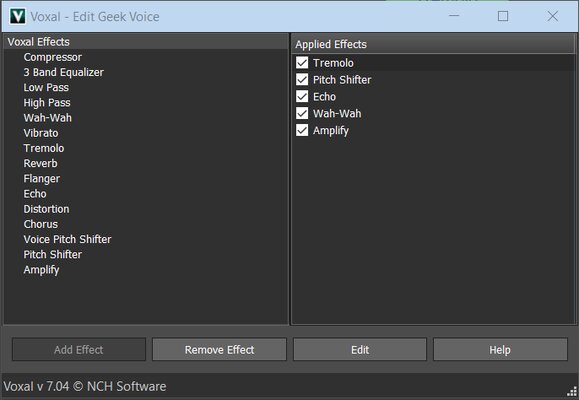
Task: Select the Distortion effect
Action: [46, 209]
